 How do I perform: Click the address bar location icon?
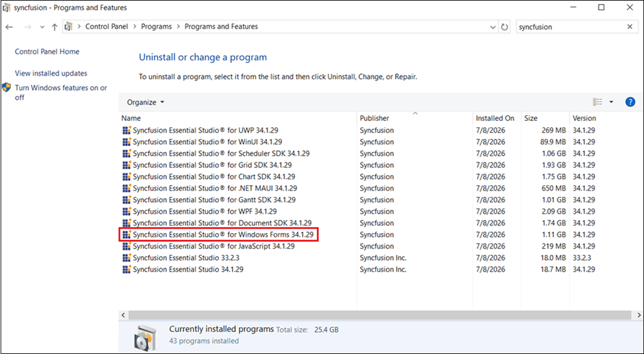pos(69,26)
